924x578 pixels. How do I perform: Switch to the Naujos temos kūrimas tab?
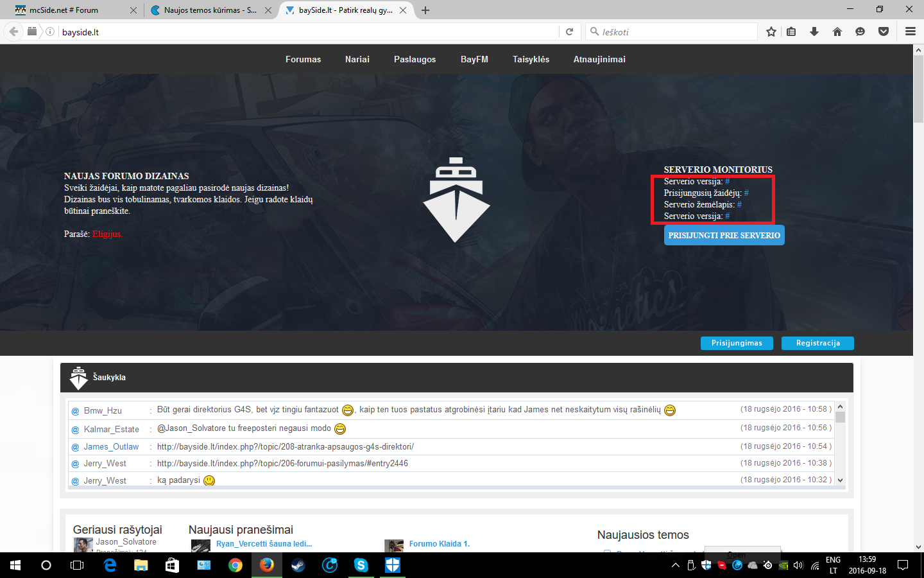(210, 10)
